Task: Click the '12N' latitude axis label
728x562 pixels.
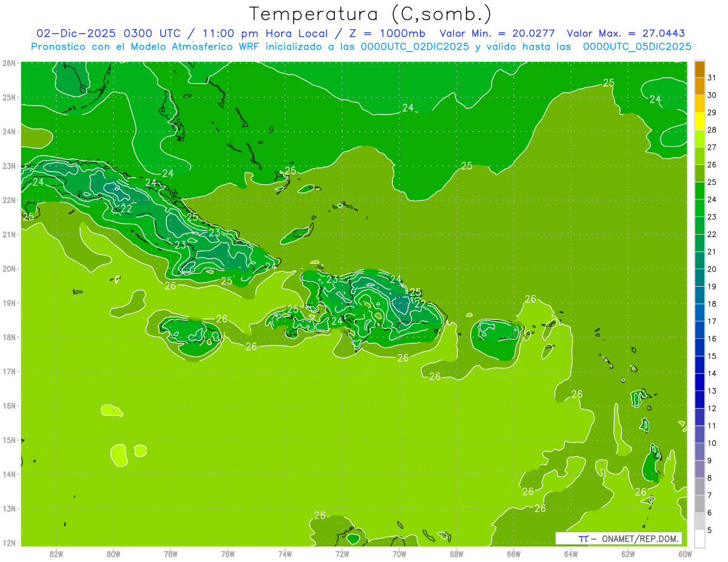Action: 9,543
